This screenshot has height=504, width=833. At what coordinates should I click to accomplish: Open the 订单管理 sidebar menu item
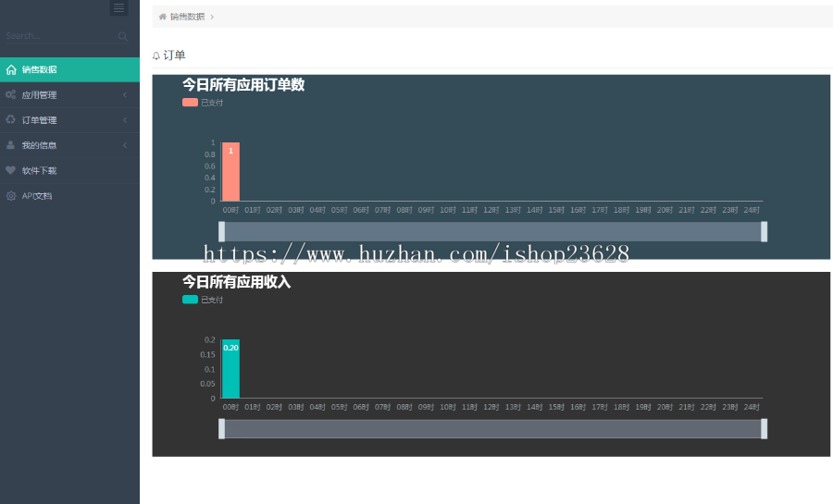69,120
